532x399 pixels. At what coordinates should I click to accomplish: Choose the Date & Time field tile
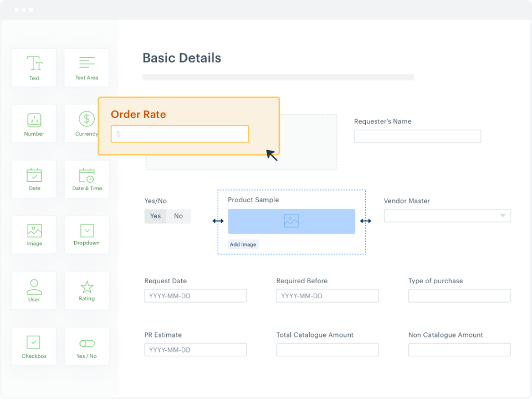tap(86, 179)
